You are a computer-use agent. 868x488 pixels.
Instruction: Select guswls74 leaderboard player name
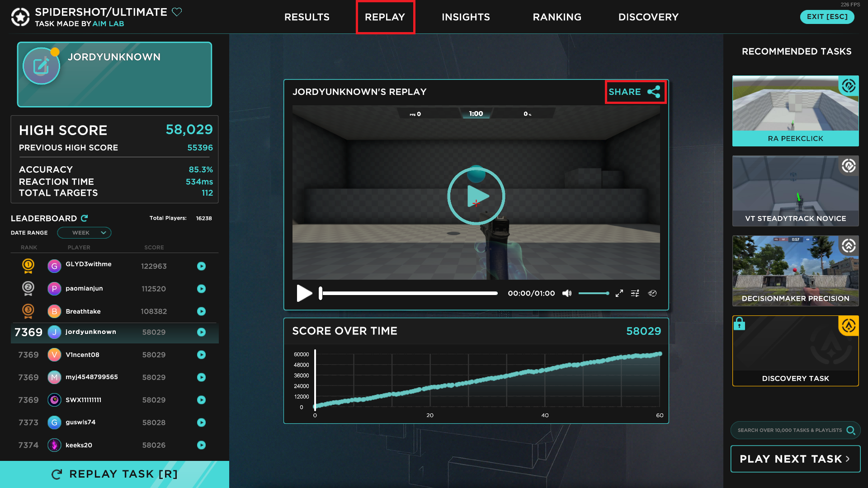[80, 422]
